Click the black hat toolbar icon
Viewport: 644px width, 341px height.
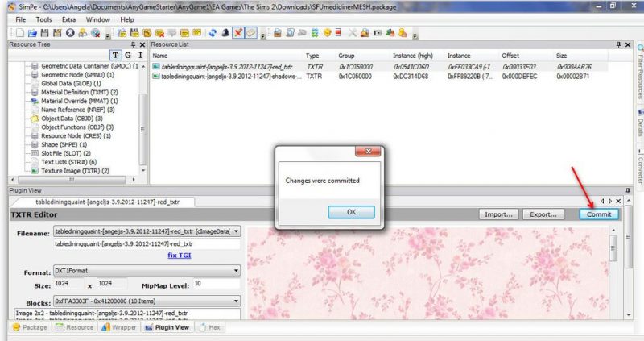coord(225,33)
